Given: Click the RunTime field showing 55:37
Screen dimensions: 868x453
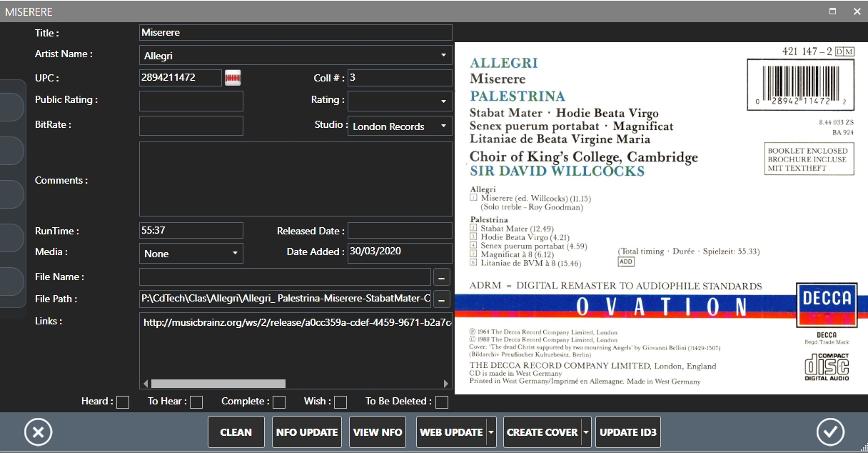Looking at the screenshot, I should [191, 231].
